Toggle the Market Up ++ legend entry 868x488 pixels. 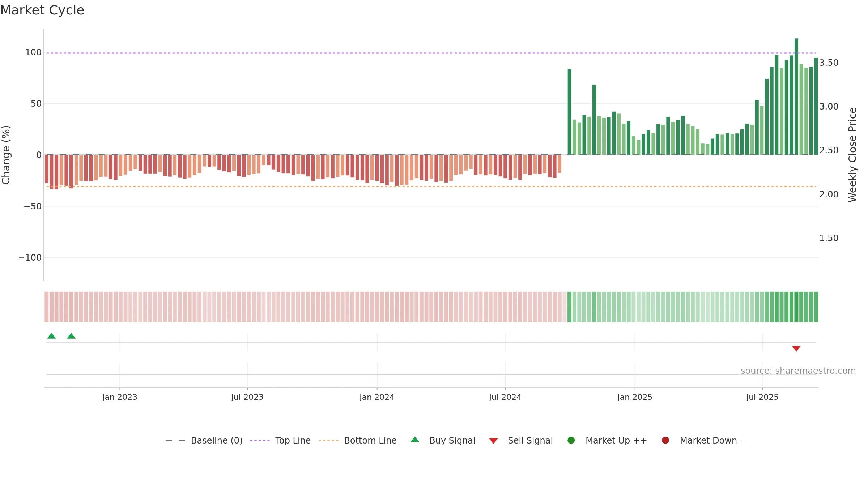coord(607,440)
